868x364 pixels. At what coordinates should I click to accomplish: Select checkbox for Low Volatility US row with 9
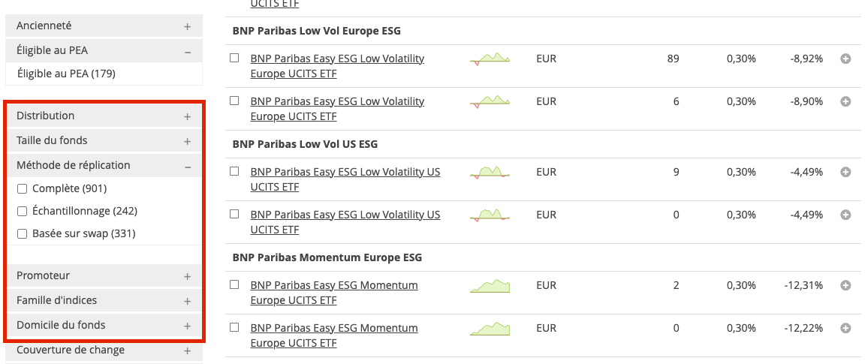pyautogui.click(x=234, y=171)
